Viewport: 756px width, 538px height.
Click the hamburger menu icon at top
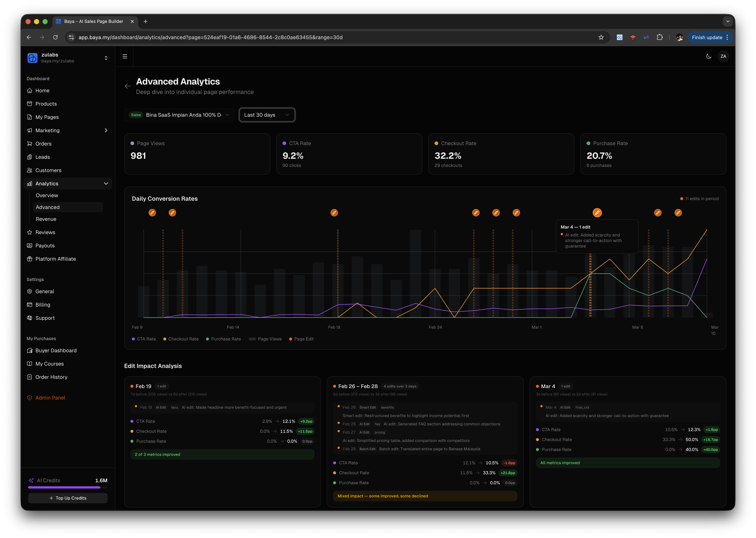click(x=125, y=56)
